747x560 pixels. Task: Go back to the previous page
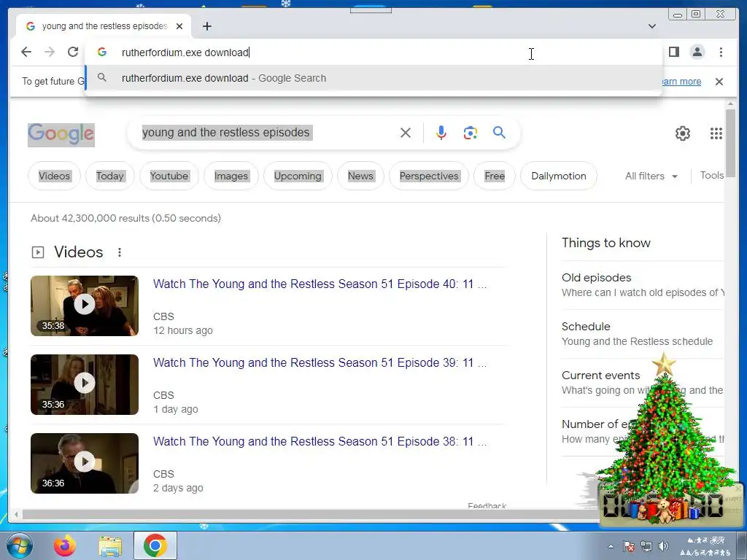pos(26,52)
